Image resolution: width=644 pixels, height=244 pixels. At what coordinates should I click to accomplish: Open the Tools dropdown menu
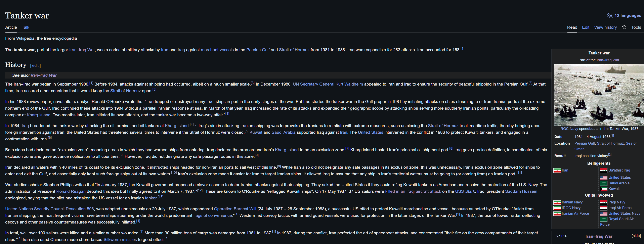point(636,27)
